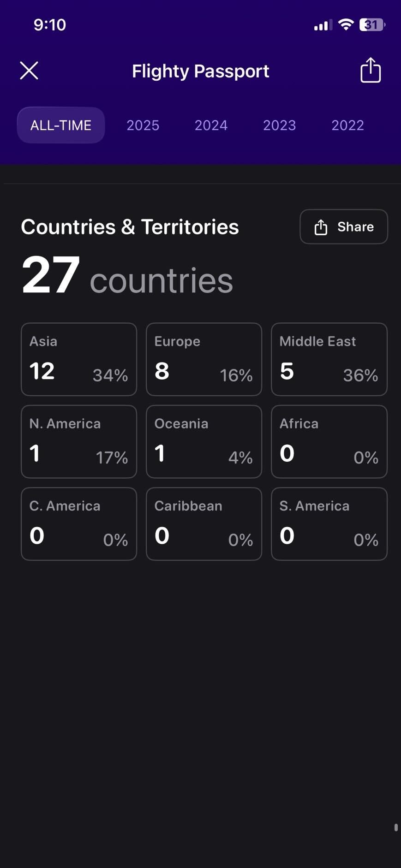Select the Middle East region card

[329, 359]
